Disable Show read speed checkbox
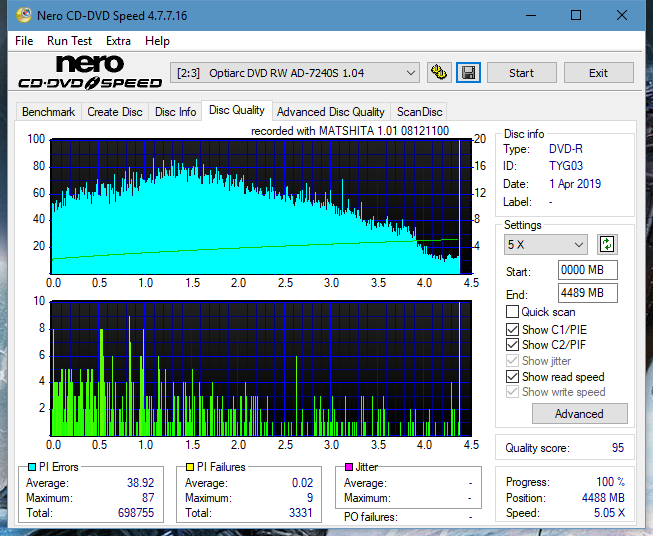 pos(512,376)
